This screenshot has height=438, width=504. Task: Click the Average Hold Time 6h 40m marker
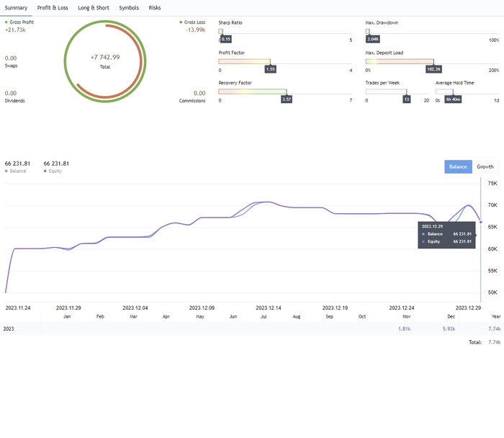453,99
